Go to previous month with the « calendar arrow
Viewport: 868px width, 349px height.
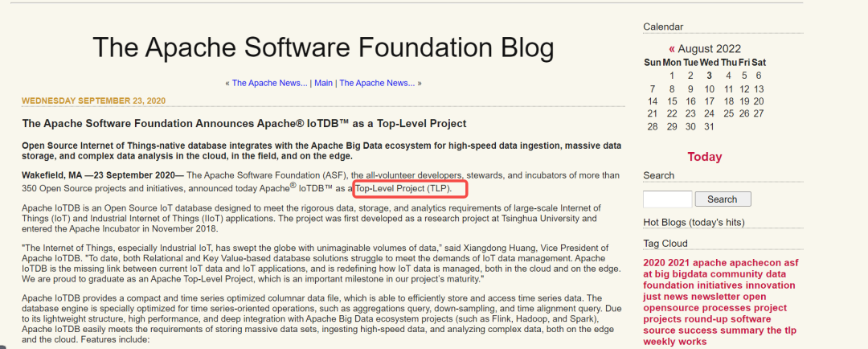[671, 49]
